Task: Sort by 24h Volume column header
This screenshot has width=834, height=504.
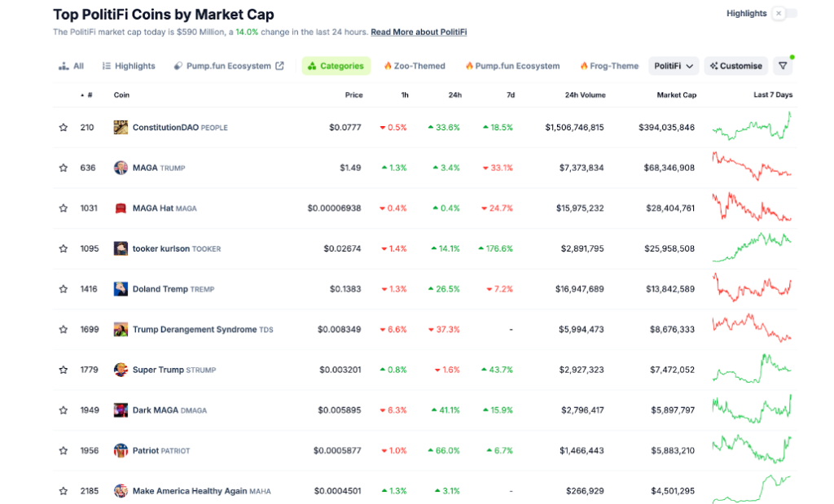Action: (585, 95)
